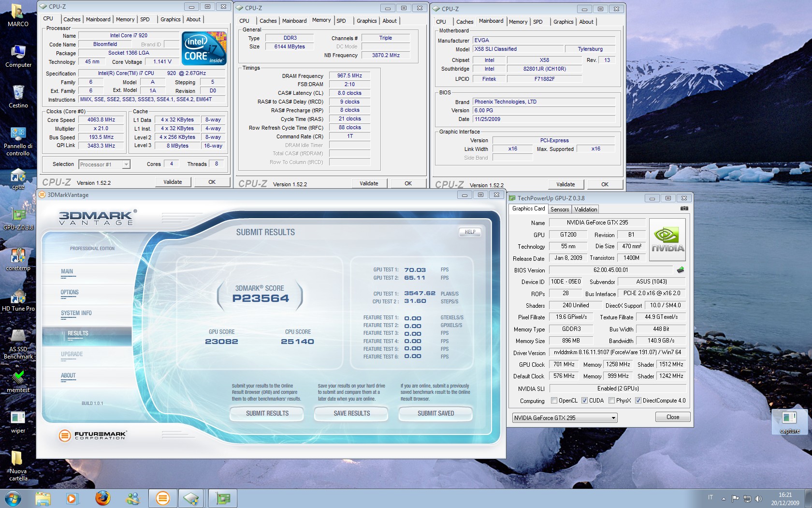This screenshot has width=812, height=508.
Task: Click the Futuremark Corporation logo
Action: point(92,435)
